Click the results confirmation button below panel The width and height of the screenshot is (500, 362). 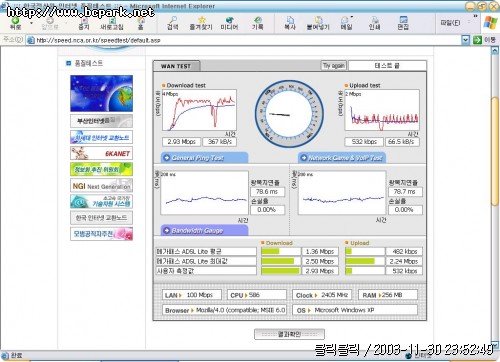click(x=289, y=334)
